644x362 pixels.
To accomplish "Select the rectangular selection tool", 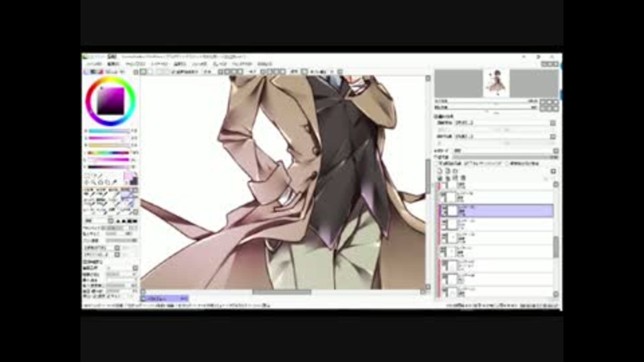I will [87, 176].
